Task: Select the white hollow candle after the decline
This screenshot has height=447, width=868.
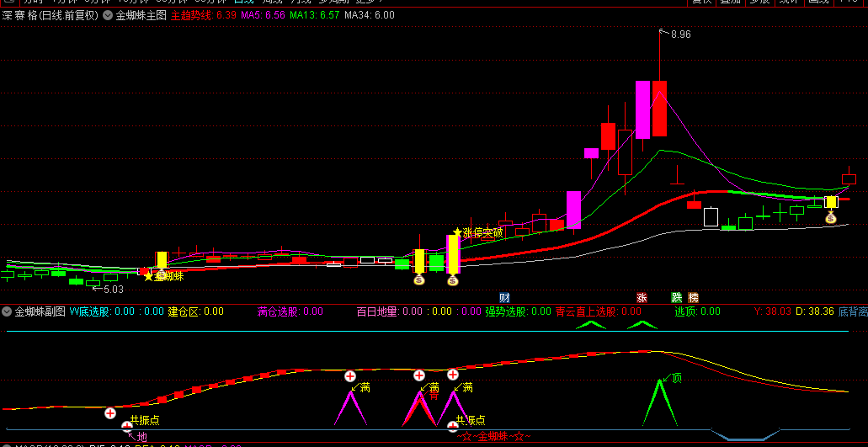Action: coord(711,217)
